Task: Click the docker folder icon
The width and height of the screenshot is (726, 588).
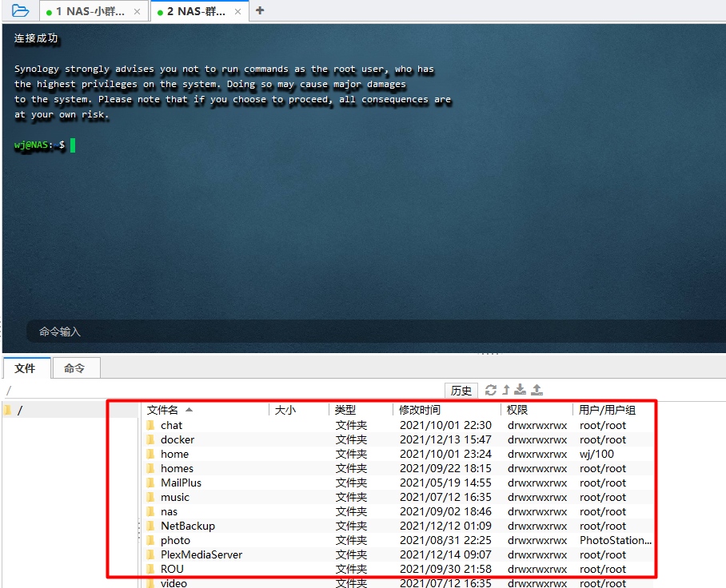Action: tap(150, 439)
